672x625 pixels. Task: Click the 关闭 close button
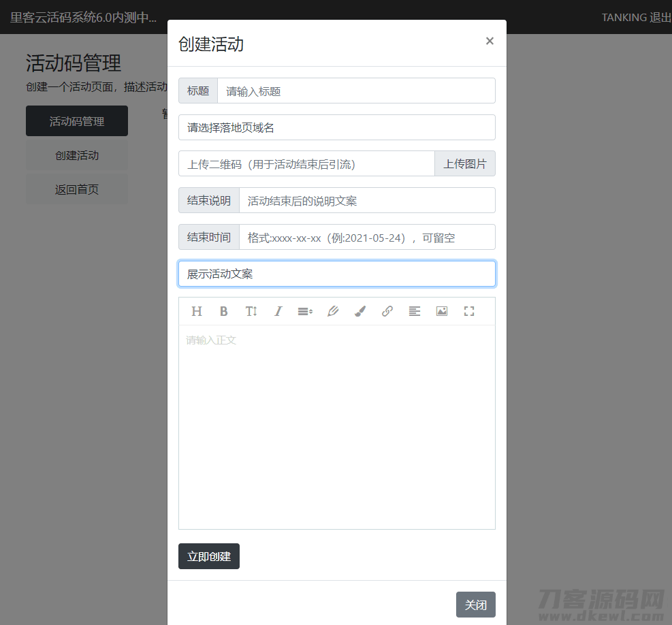475,604
